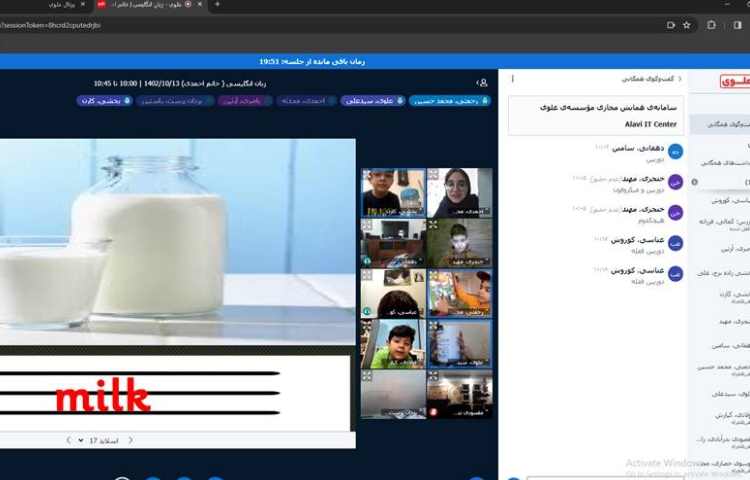Toggle the second-from-right talking user pill

pyautogui.click(x=373, y=100)
